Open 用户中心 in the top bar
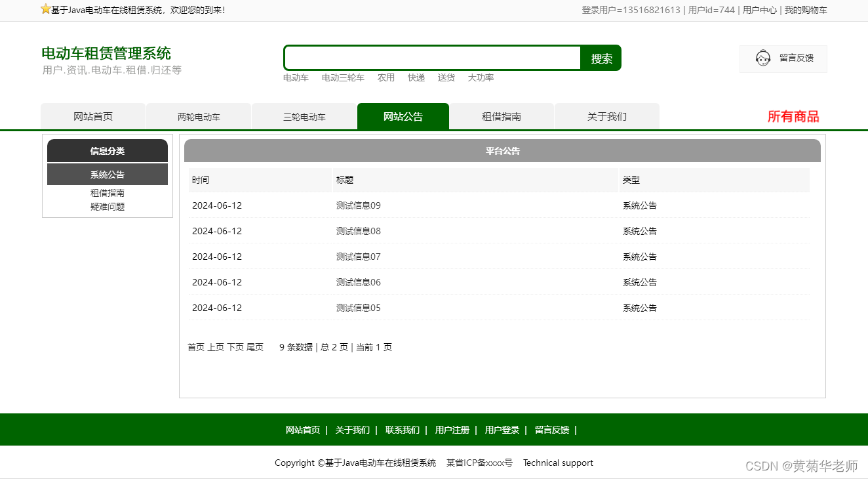This screenshot has height=479, width=868. click(x=760, y=10)
